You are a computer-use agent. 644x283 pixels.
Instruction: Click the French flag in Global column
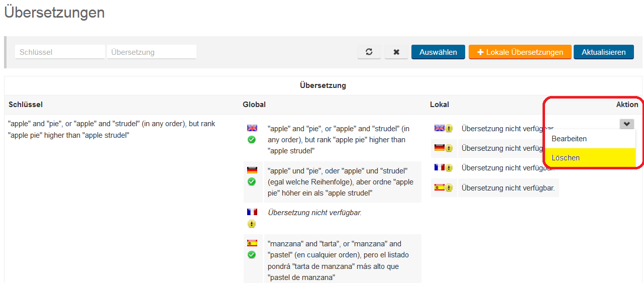point(252,212)
